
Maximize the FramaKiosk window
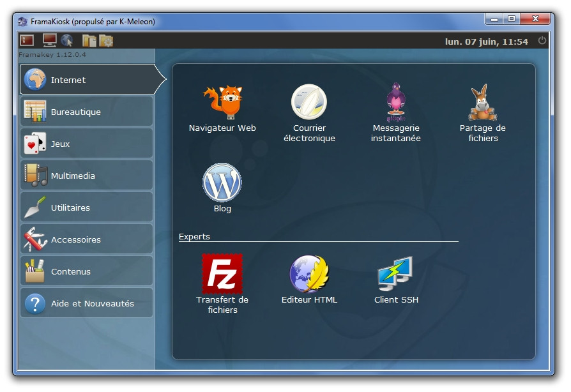click(512, 19)
